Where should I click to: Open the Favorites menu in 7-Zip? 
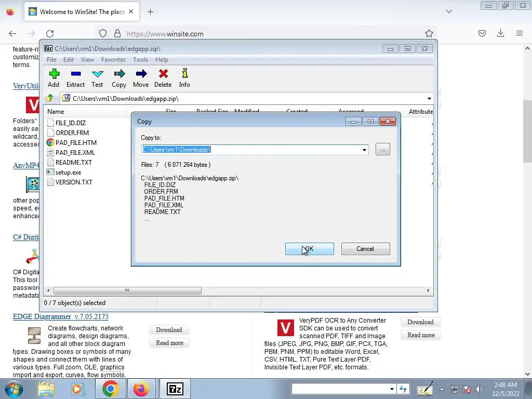(113, 60)
